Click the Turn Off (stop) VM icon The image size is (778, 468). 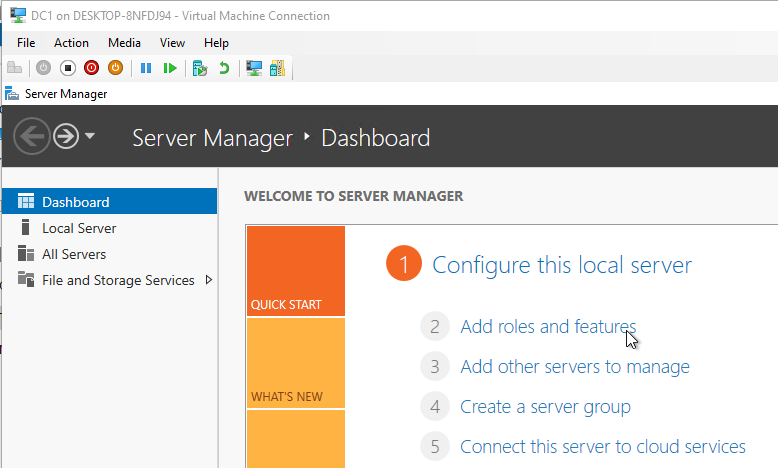point(68,68)
